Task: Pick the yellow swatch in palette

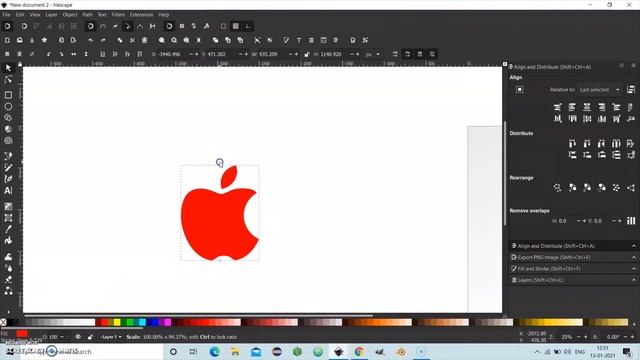Action: (117, 322)
